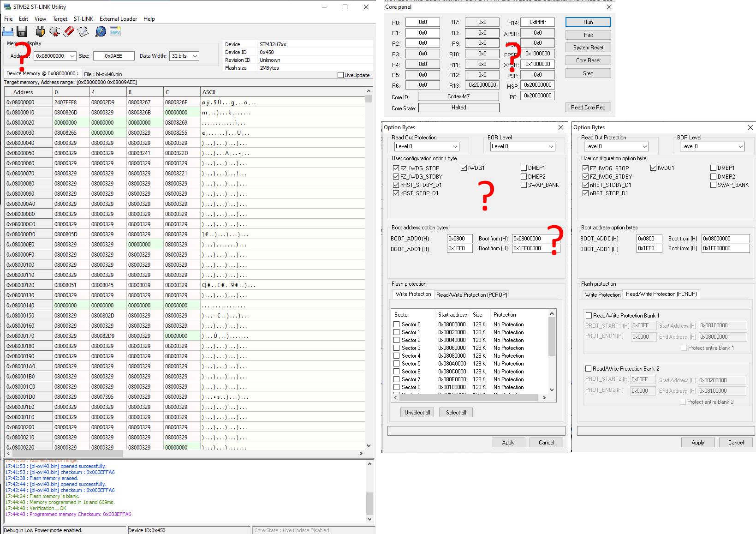Open the External Loader menu
The height and width of the screenshot is (534, 756).
[x=118, y=19]
